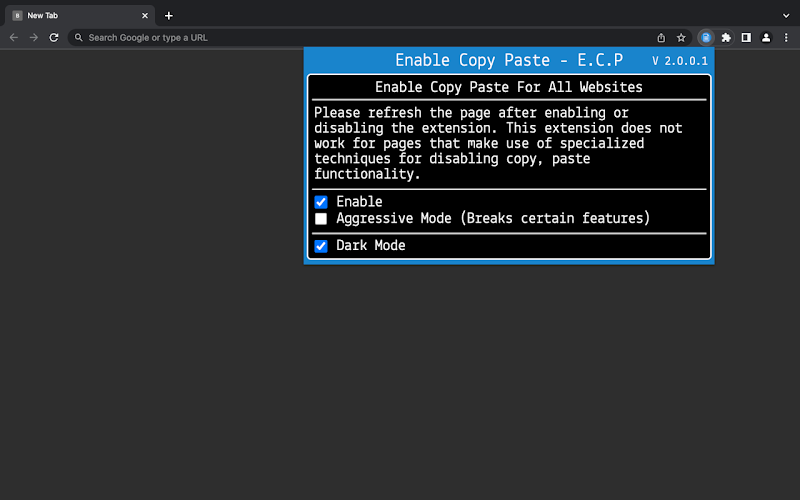Check the Aggressive Mode checkbox
This screenshot has height=500, width=800.
[321, 219]
